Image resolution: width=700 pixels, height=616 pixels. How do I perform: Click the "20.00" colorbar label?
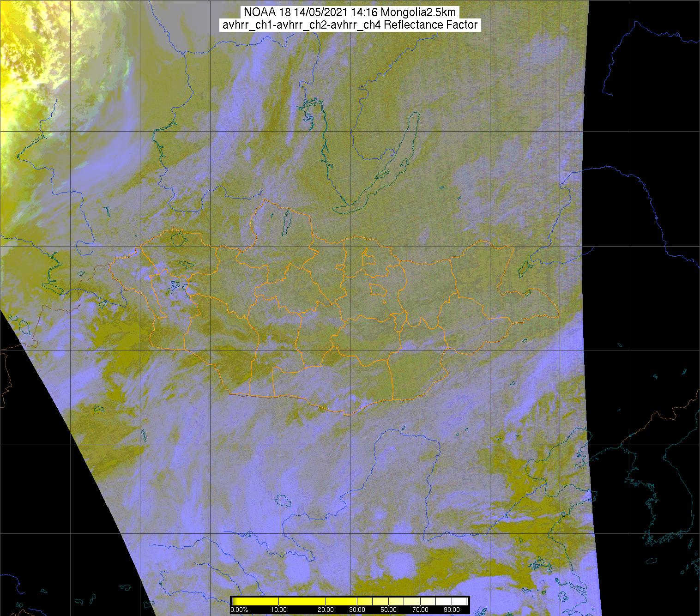326,610
